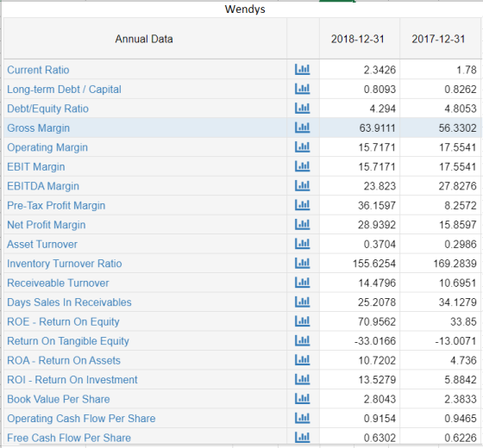Click the Debt/Equity Ratio link
483x448 pixels.
click(x=47, y=109)
